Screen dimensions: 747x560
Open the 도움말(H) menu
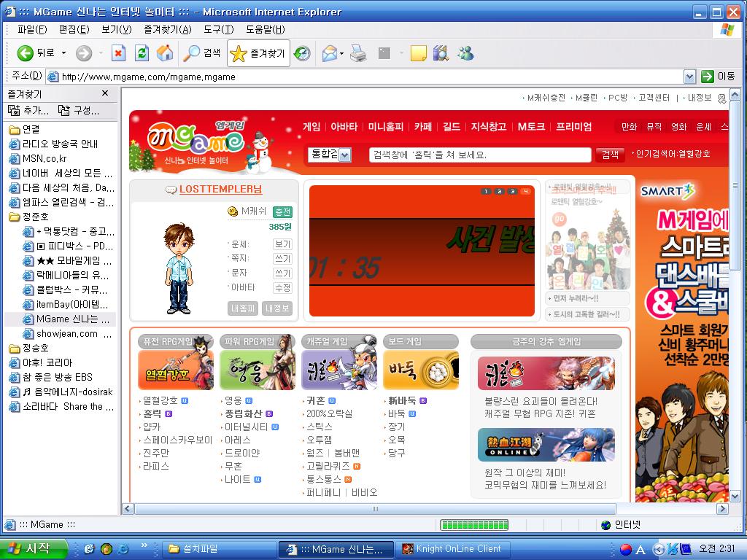(266, 29)
